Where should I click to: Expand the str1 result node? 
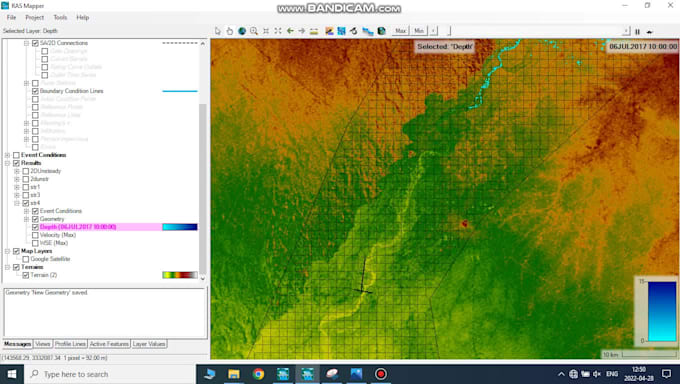click(17, 187)
